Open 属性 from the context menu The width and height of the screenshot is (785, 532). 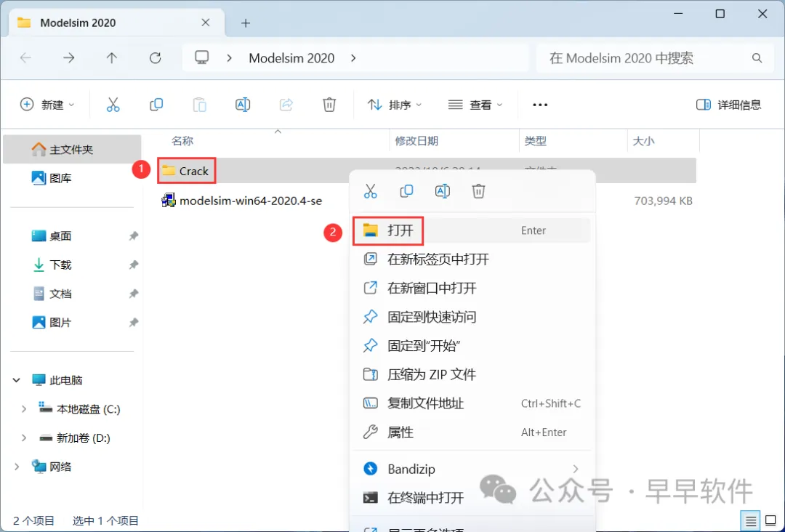click(472, 432)
